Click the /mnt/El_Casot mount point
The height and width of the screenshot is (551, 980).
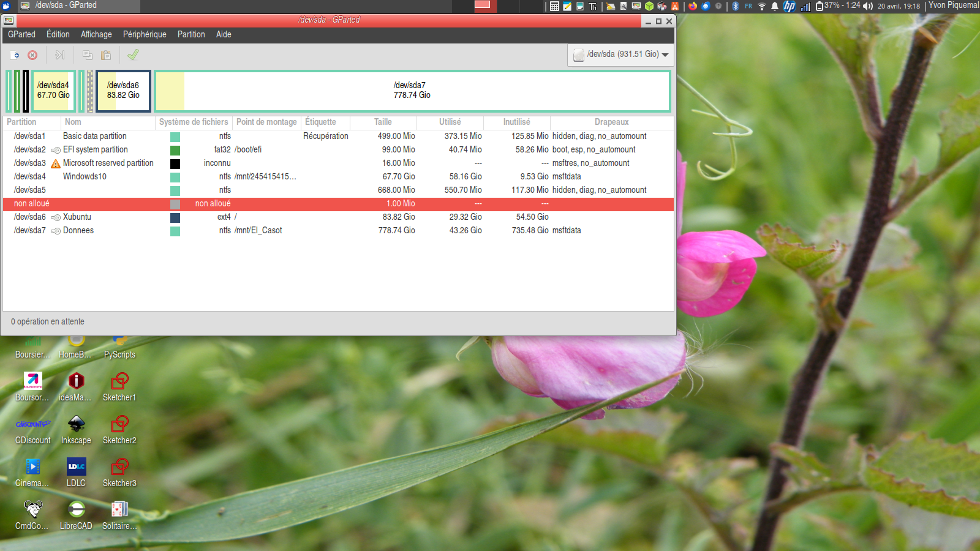click(x=258, y=231)
